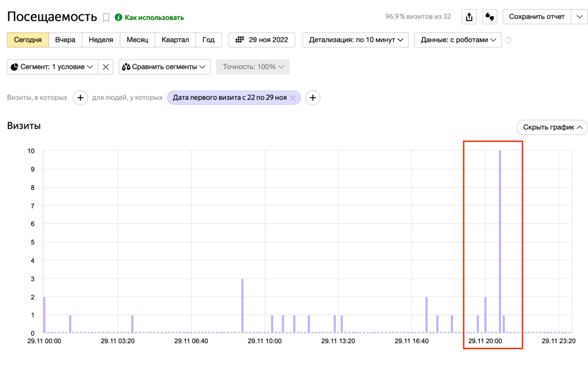Open the Детализация: по 10 минут dropdown
Image resolution: width=588 pixels, height=366 pixels.
355,40
